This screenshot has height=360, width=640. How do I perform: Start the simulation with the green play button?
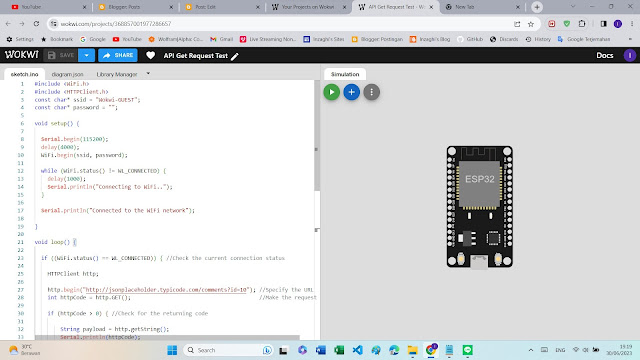(x=331, y=92)
